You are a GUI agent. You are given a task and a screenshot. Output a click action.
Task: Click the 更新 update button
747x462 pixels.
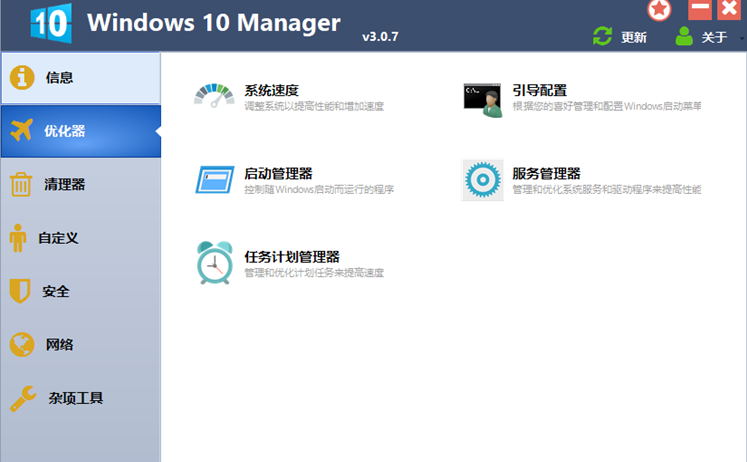(x=634, y=37)
